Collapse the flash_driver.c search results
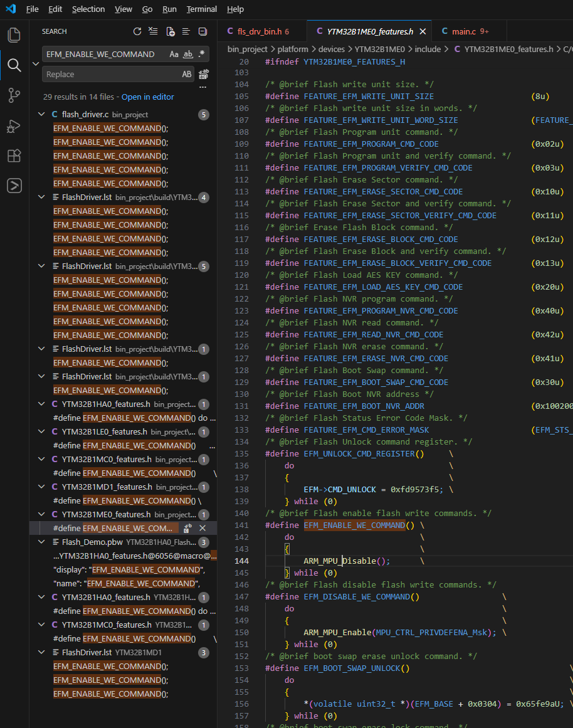This screenshot has width=573, height=728. [41, 115]
